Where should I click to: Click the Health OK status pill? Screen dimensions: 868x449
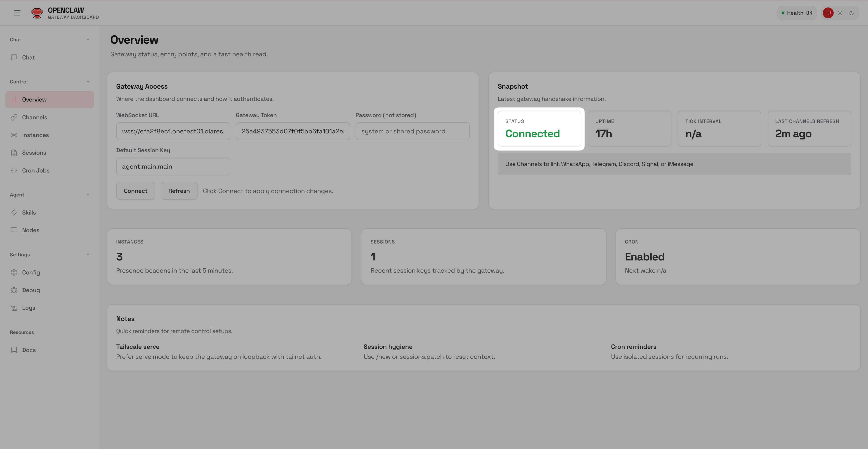pyautogui.click(x=797, y=13)
